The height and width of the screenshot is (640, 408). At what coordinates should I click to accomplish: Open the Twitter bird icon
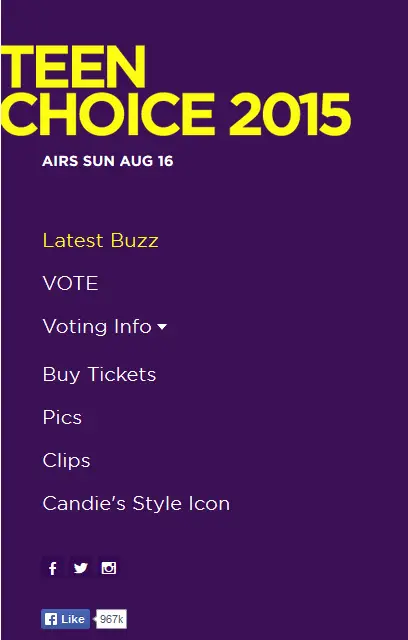click(x=80, y=568)
